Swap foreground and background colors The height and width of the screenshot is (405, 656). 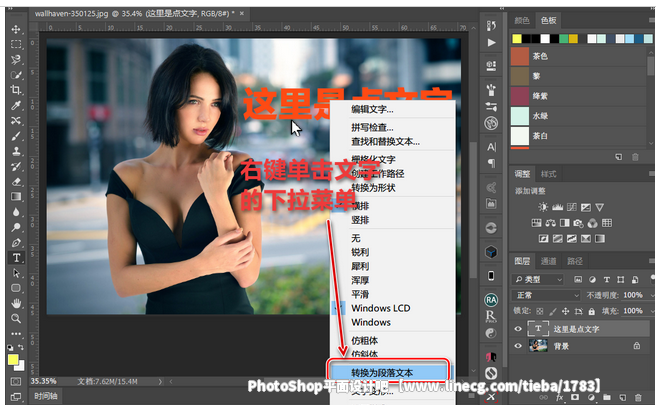[21, 347]
